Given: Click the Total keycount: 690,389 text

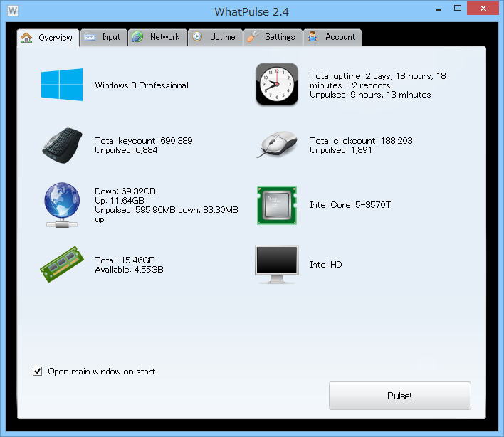Looking at the screenshot, I should (144, 141).
